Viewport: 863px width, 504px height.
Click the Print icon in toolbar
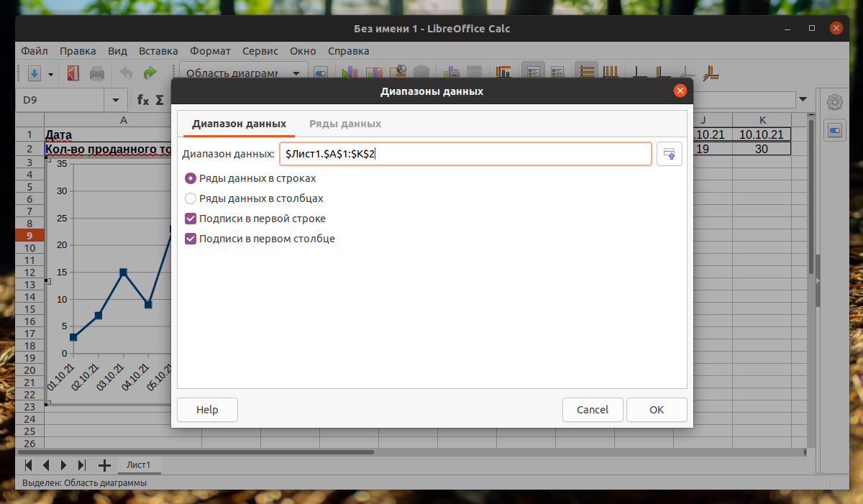click(x=97, y=73)
